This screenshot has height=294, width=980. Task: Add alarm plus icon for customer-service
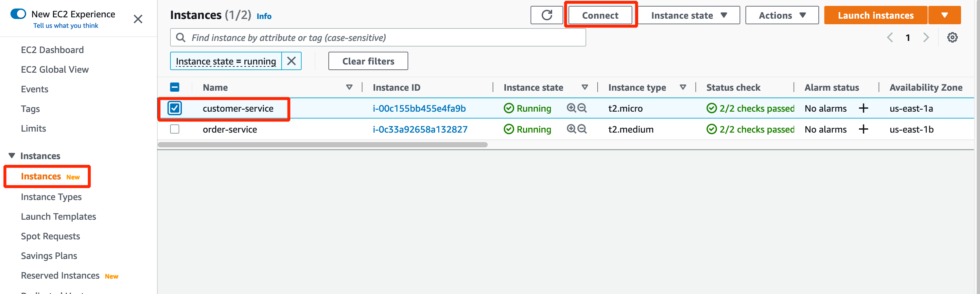(x=864, y=108)
